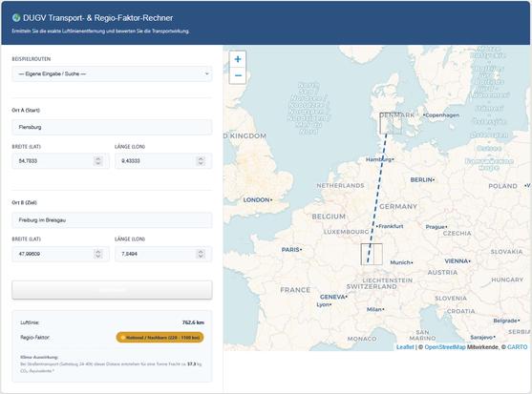
Task: Open the OpenStreetMap attribution link
Action: [445, 347]
